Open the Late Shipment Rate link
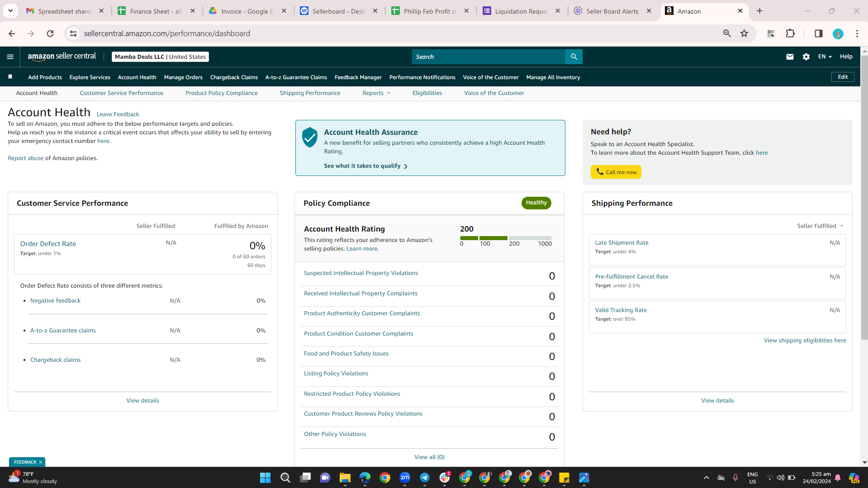 [621, 243]
